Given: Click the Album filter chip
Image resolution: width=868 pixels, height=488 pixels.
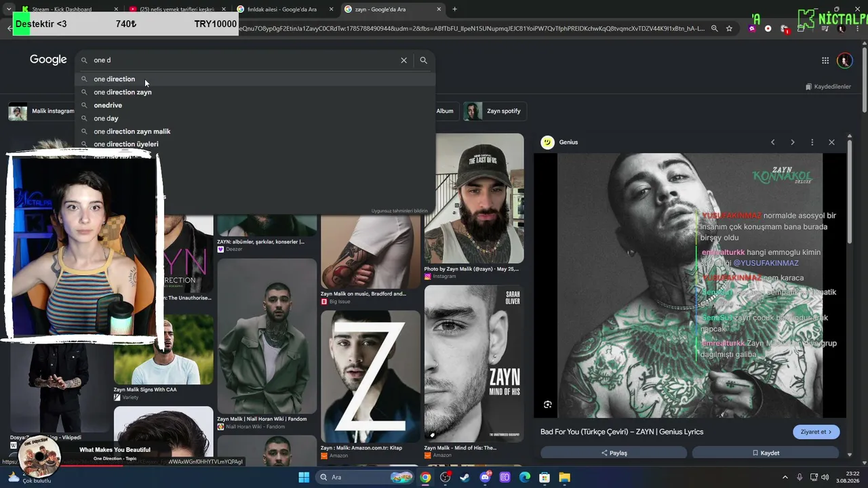Looking at the screenshot, I should tap(445, 111).
